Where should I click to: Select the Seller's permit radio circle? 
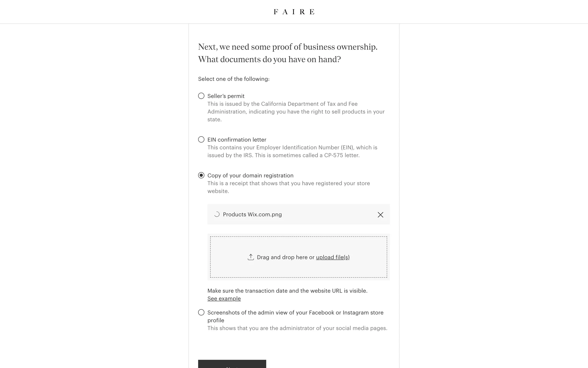(x=201, y=96)
